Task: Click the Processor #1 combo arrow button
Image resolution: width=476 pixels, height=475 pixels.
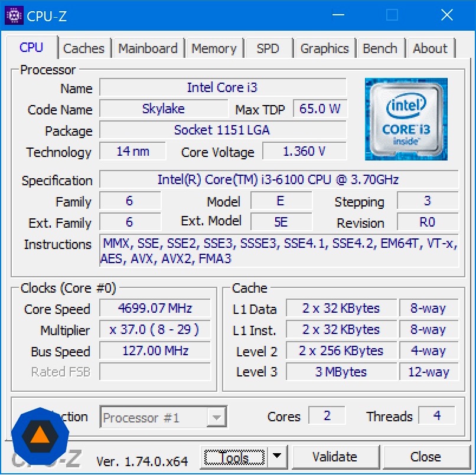Action: 217,417
